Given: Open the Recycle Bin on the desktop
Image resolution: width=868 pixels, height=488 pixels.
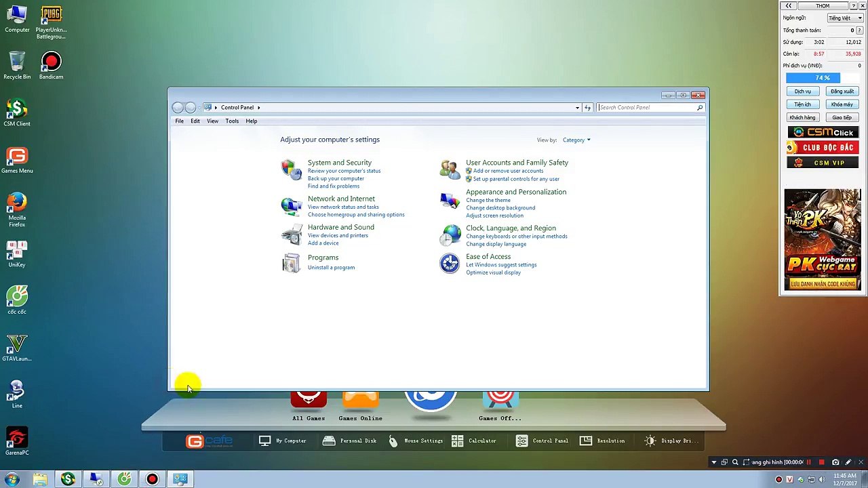Looking at the screenshot, I should [x=17, y=66].
